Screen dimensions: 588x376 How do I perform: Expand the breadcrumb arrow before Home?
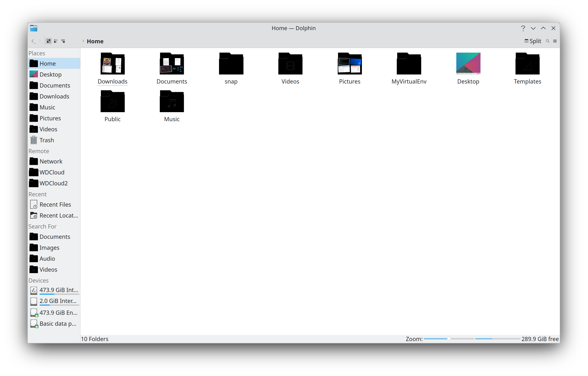[83, 41]
